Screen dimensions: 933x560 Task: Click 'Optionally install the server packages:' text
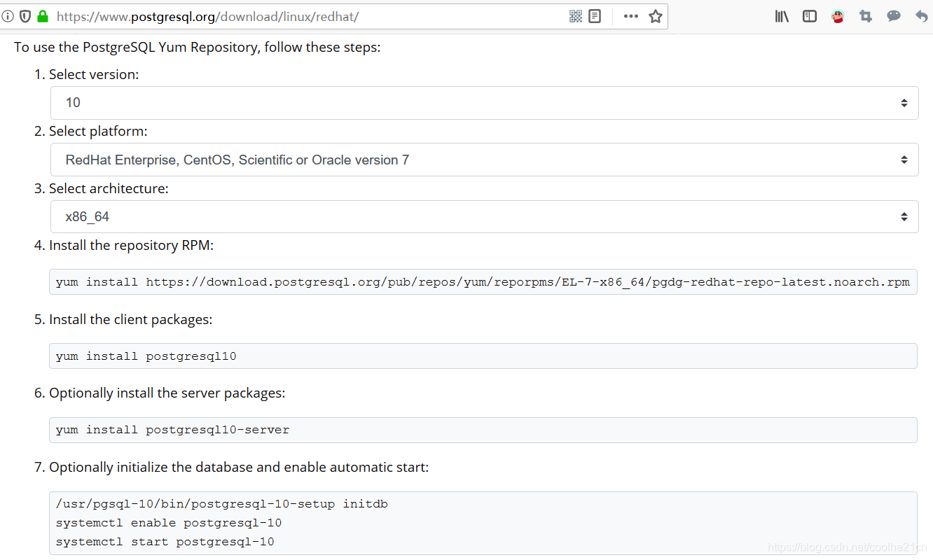[167, 393]
